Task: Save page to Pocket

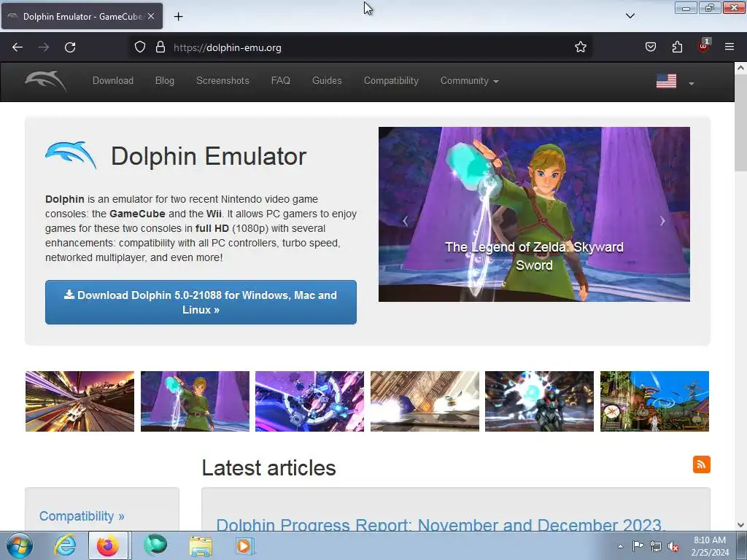Action: click(x=650, y=47)
